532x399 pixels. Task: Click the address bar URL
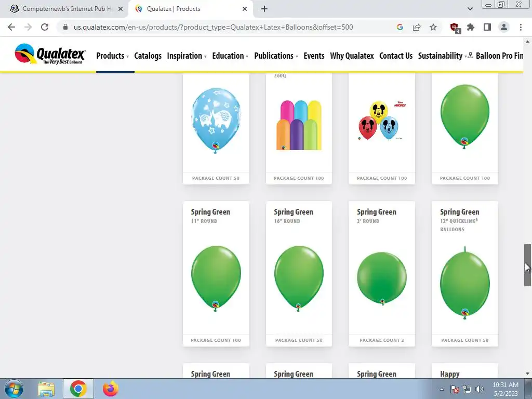(x=213, y=27)
